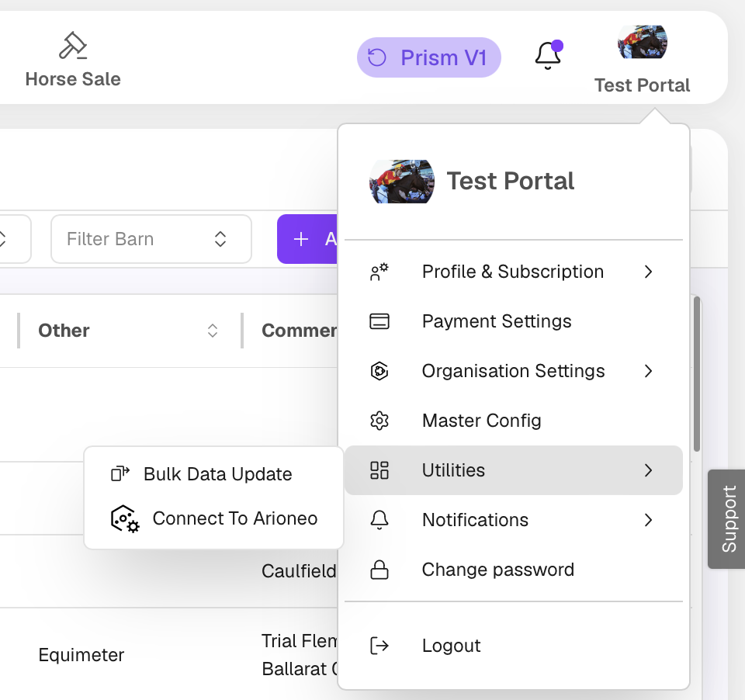745x700 pixels.
Task: Click the notification bell in the header
Action: (x=549, y=55)
